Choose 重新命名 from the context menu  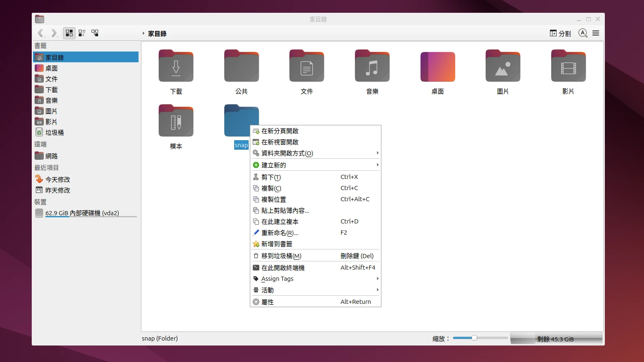pyautogui.click(x=280, y=233)
